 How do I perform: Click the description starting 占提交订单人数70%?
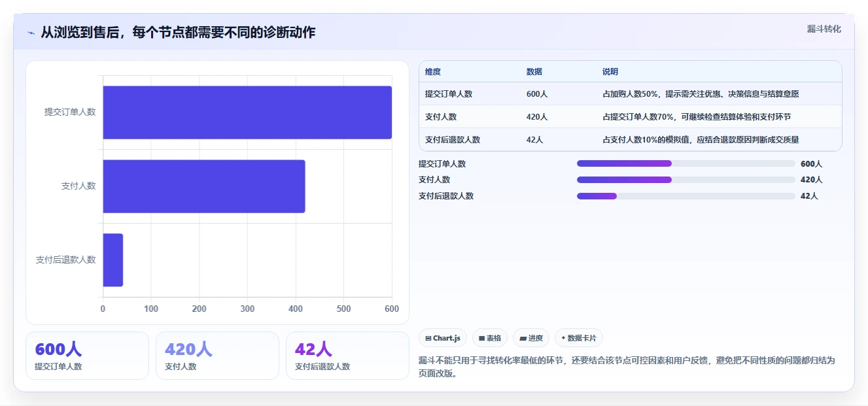697,117
